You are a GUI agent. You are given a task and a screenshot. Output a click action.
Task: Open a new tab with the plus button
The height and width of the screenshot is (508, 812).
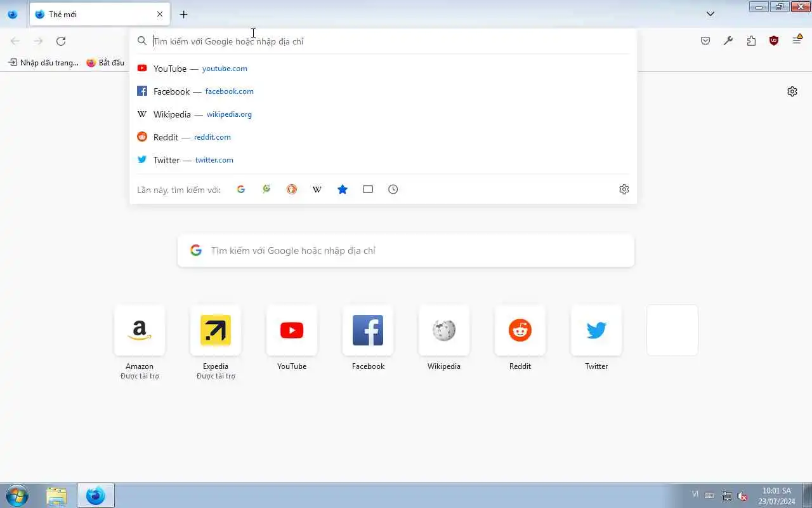(183, 14)
